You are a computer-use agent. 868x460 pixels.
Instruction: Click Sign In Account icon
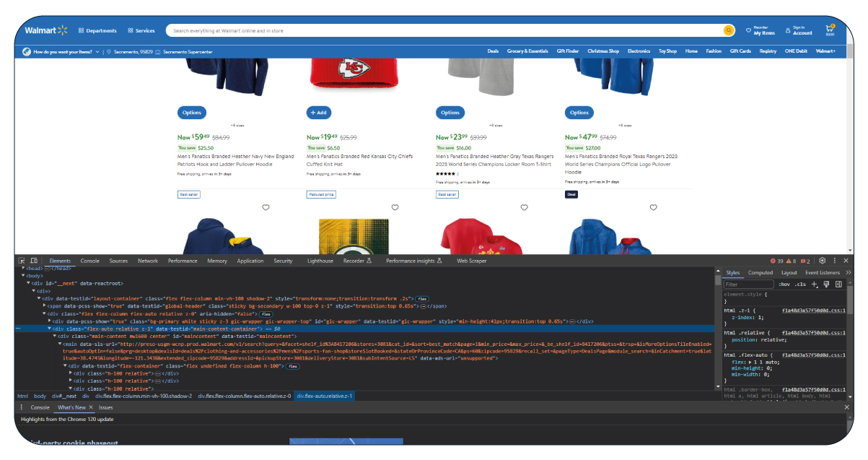[x=788, y=30]
